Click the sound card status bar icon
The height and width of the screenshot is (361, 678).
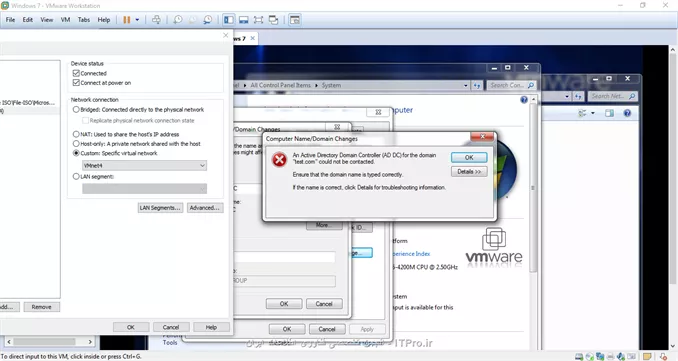click(621, 357)
